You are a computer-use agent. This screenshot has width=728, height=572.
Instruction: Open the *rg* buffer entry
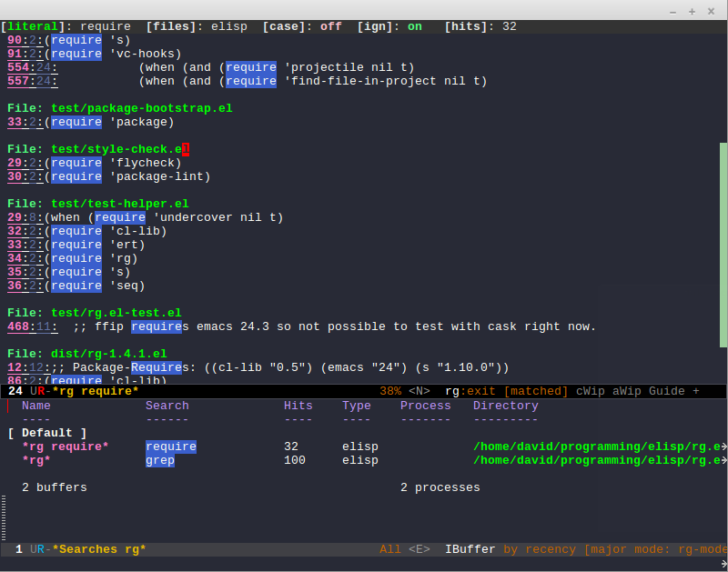point(36,460)
